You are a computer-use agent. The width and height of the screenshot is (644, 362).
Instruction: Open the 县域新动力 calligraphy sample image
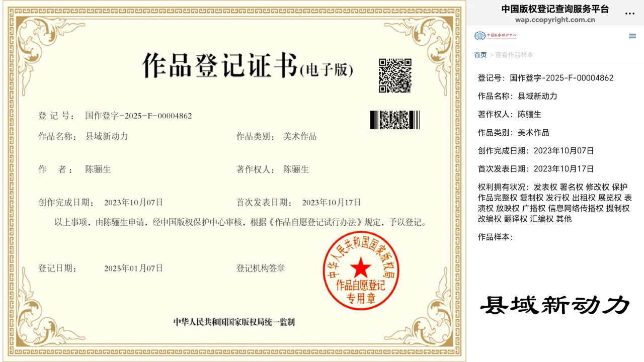click(555, 305)
